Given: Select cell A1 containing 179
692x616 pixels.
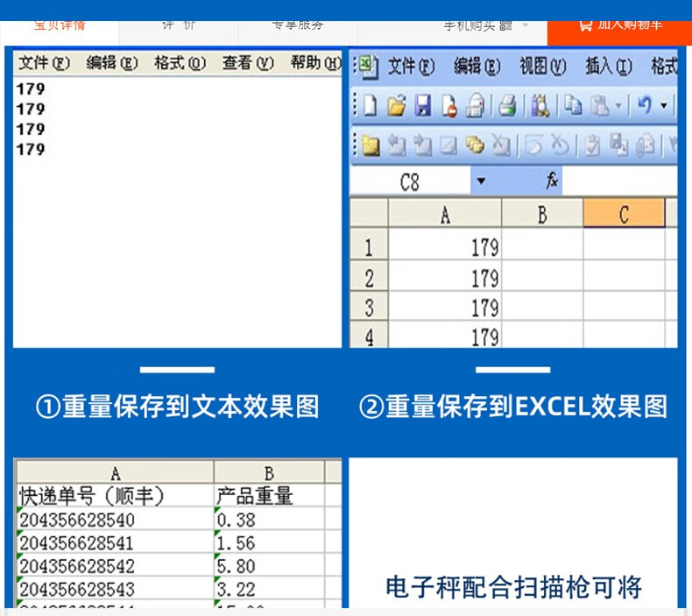Looking at the screenshot, I should (445, 247).
